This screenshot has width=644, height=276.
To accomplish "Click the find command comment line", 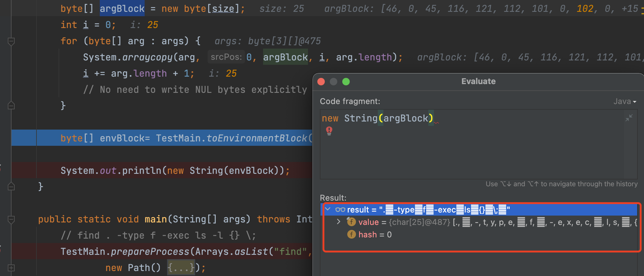I will (158, 235).
